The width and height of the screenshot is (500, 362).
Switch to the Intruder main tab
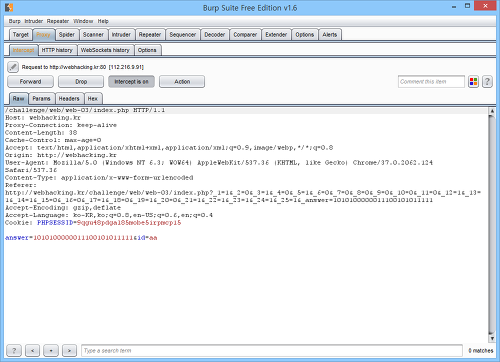121,35
